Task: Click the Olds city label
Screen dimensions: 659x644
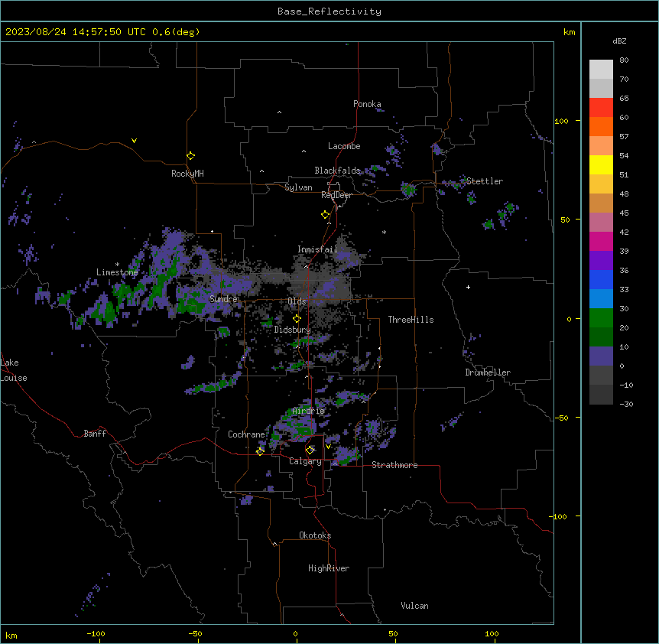Action: [x=297, y=301]
